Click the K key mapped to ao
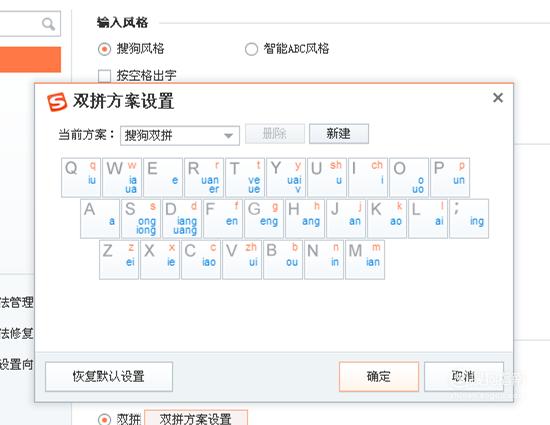This screenshot has height=425, width=550. click(387, 219)
